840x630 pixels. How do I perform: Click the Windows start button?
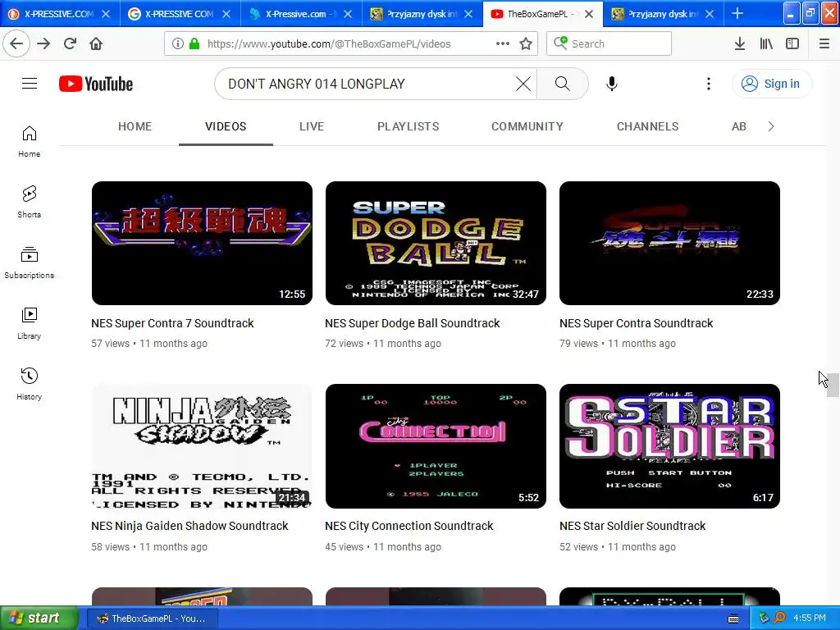[39, 618]
